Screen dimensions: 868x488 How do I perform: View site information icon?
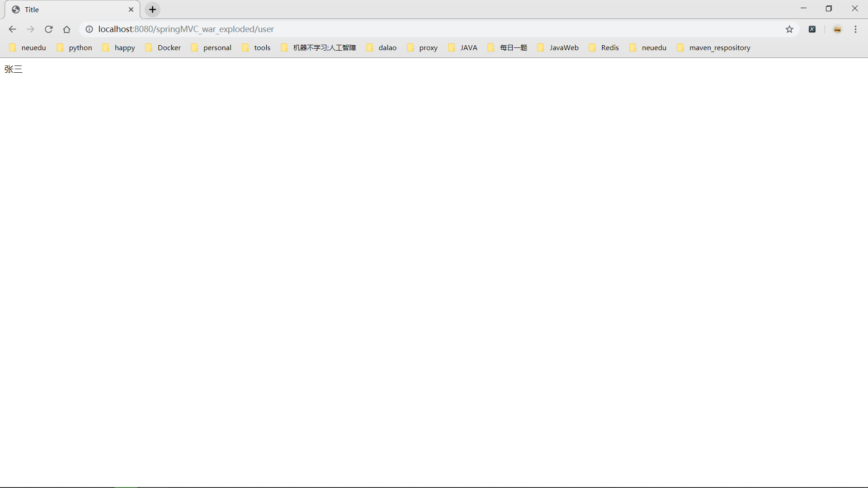(89, 29)
